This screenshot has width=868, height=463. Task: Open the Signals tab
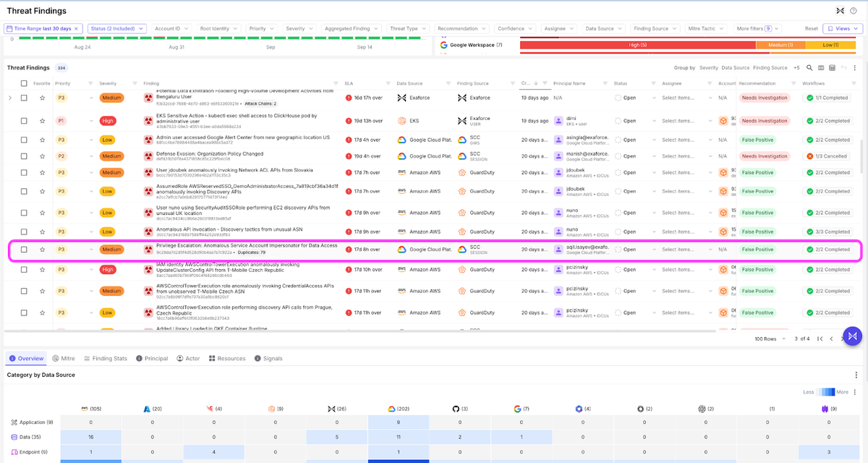(x=269, y=358)
